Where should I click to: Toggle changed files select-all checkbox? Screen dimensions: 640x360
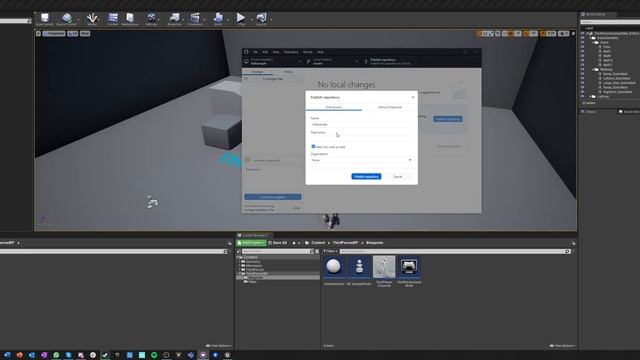pos(246,79)
